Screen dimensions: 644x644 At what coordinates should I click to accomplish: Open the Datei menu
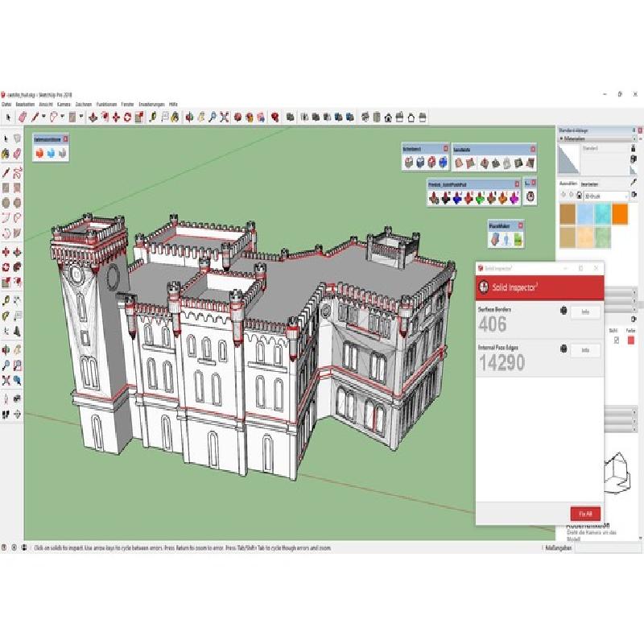click(x=6, y=105)
